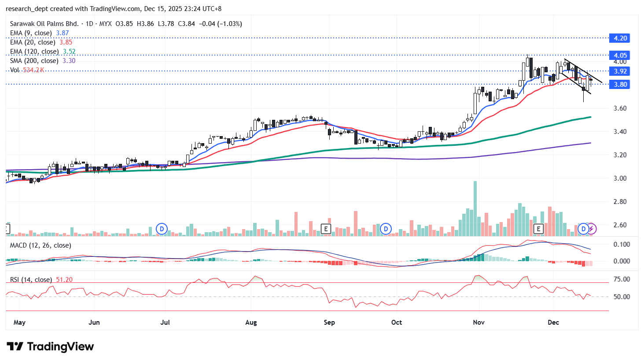This screenshot has height=363, width=644.
Task: Click the 3.80 price level label
Action: 620,85
